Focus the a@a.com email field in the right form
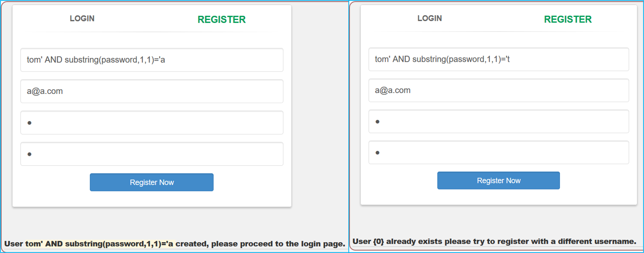The width and height of the screenshot is (644, 253). coord(498,90)
